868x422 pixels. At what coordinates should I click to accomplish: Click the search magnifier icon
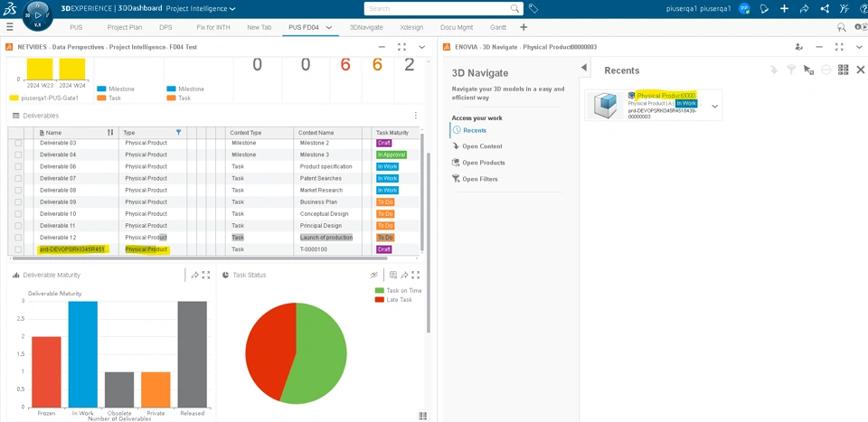(x=514, y=8)
